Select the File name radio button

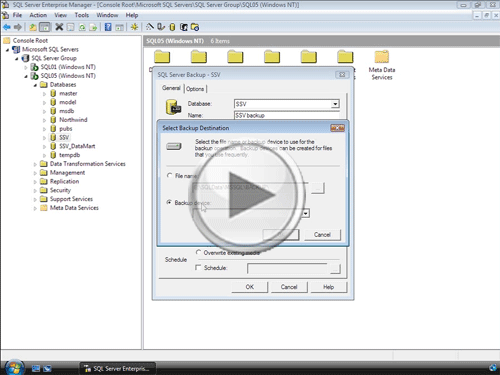click(169, 175)
